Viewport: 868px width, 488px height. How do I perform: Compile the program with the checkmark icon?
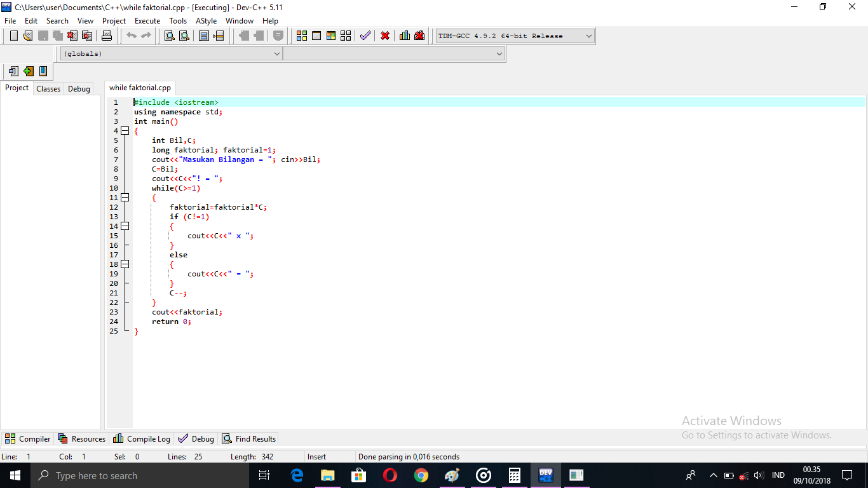[x=365, y=36]
